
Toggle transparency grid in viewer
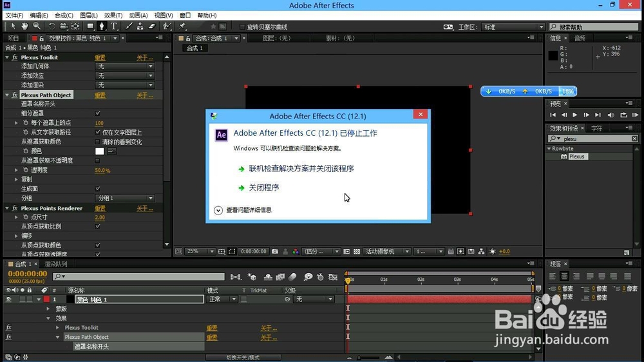[357, 251]
